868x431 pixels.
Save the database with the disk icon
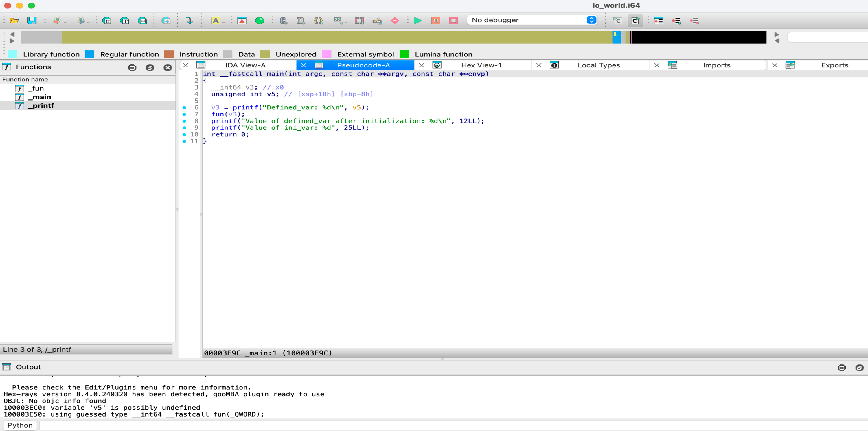click(32, 21)
